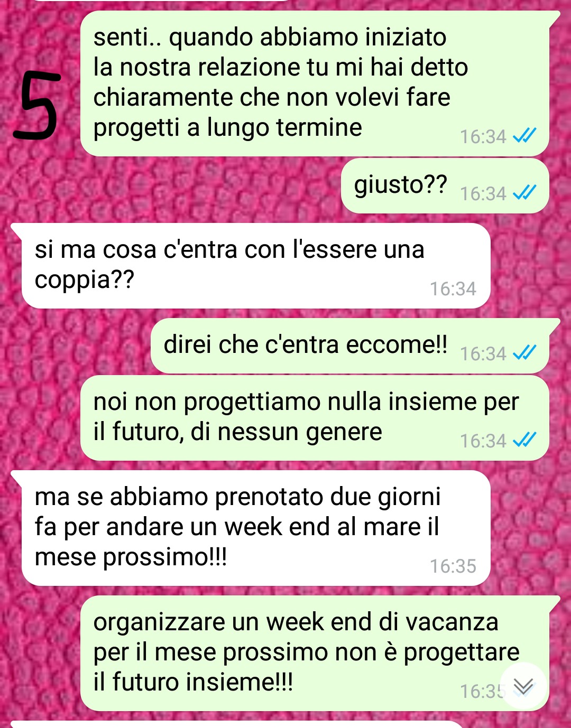This screenshot has width=571, height=728.
Task: Click 16:34 timestamp on 'di nessun genere' message
Action: click(483, 441)
